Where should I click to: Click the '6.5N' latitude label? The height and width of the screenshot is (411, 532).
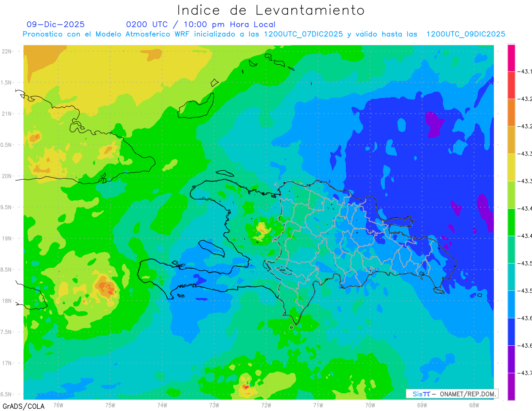pos(7,394)
